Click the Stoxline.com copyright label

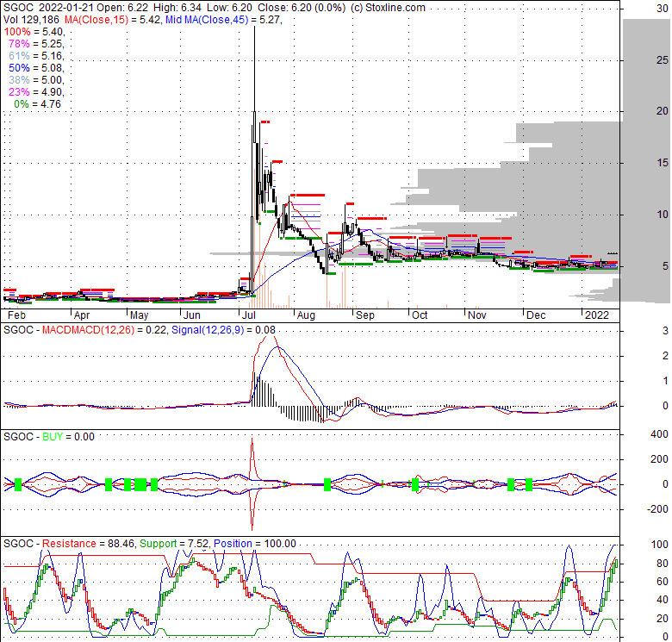point(388,8)
